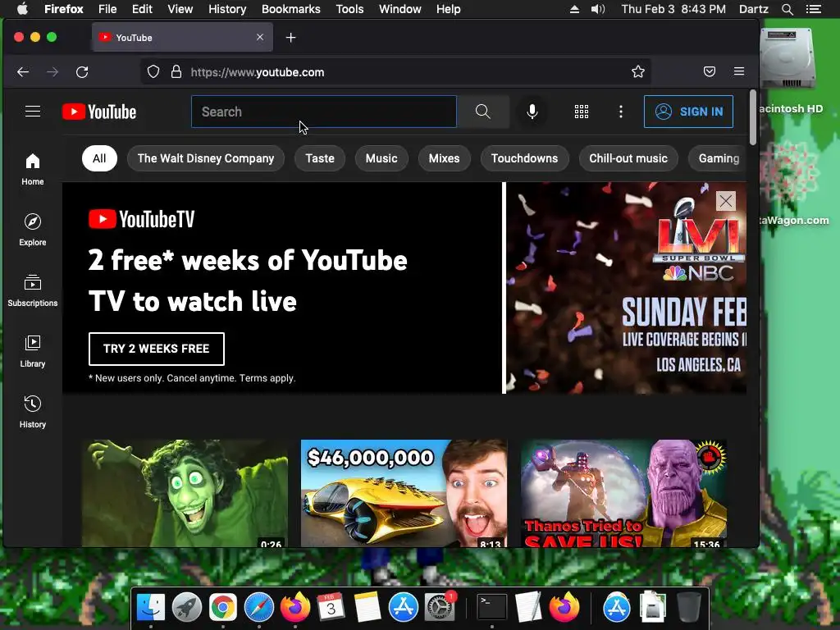
Task: Open the green Bruno character video thumbnail
Action: [x=185, y=493]
